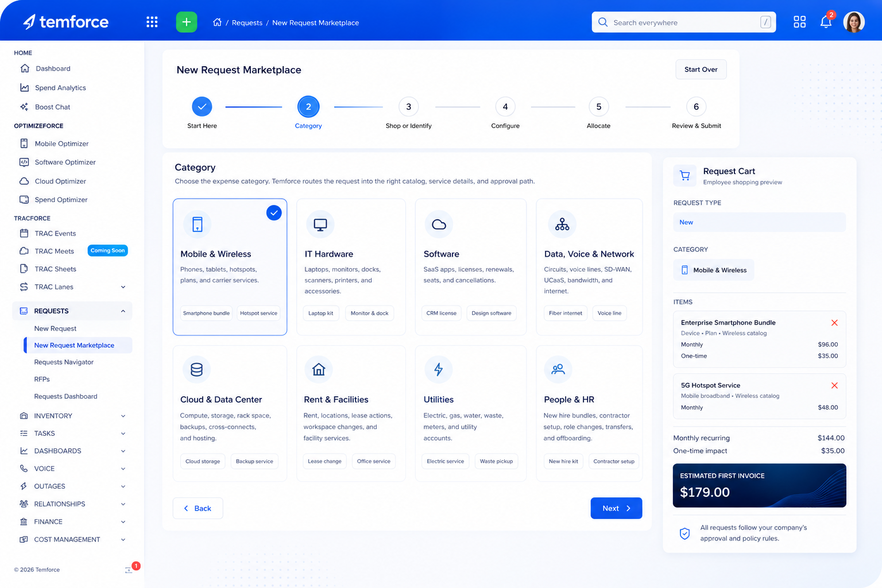
Task: Click the Next button
Action: coord(616,508)
